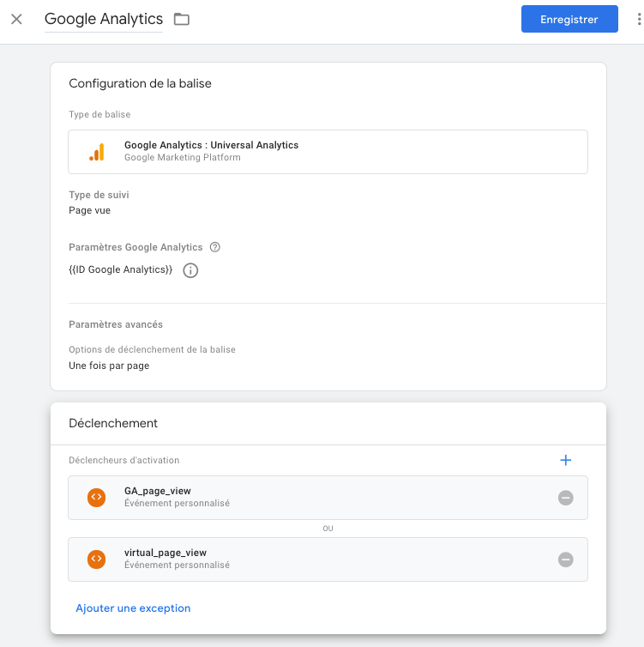Click the Page vue tracking type value
Viewport: 644px width, 647px height.
coord(89,210)
